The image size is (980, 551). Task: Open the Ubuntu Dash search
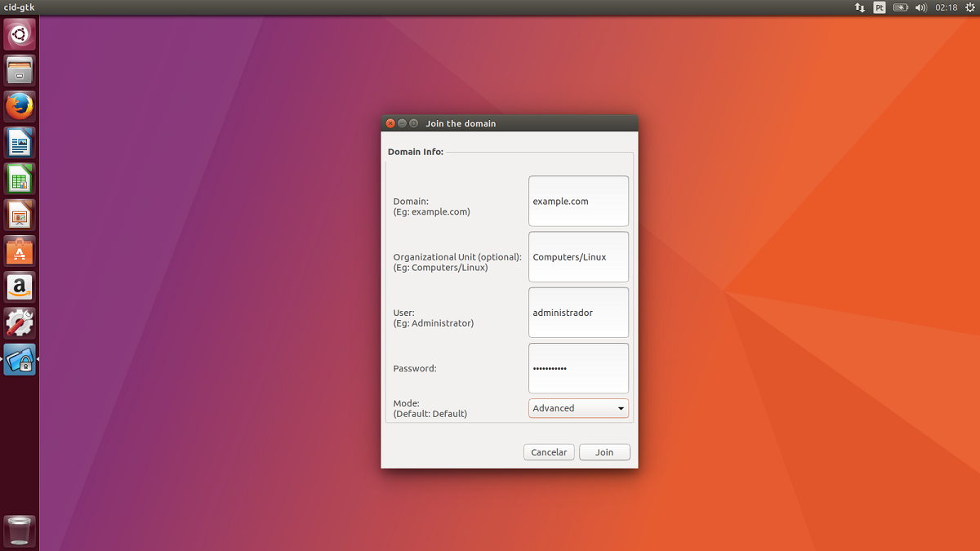[20, 33]
